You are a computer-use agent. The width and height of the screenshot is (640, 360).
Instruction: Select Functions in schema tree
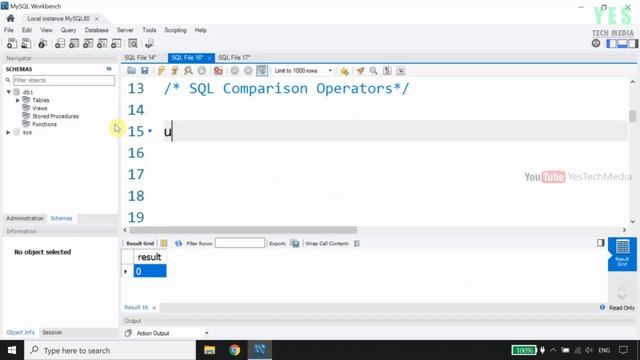coord(44,124)
